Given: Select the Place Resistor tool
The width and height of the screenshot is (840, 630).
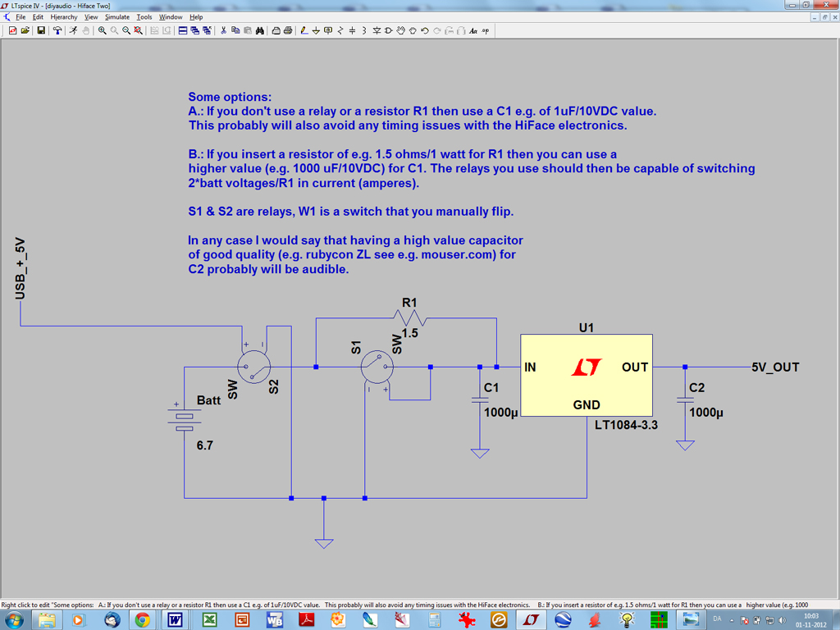Looking at the screenshot, I should [x=340, y=31].
